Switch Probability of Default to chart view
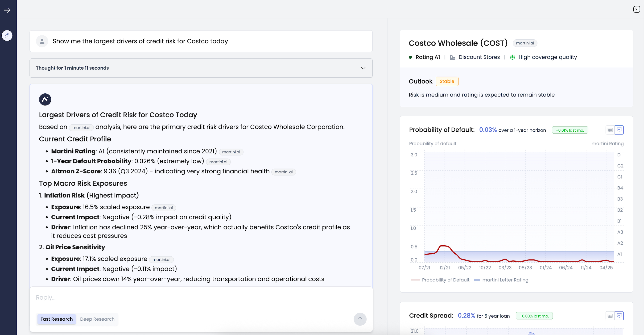Image resolution: width=644 pixels, height=335 pixels. coord(619,130)
